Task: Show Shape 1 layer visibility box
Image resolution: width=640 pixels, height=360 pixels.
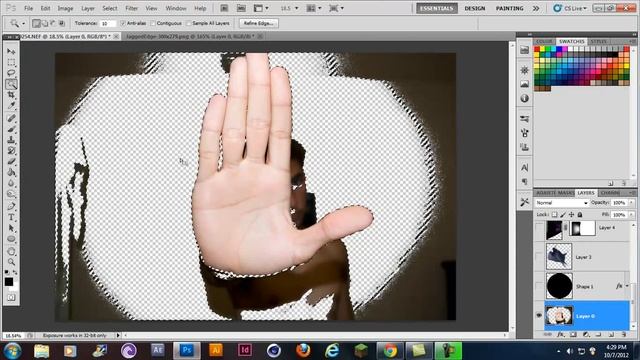Action: click(539, 286)
